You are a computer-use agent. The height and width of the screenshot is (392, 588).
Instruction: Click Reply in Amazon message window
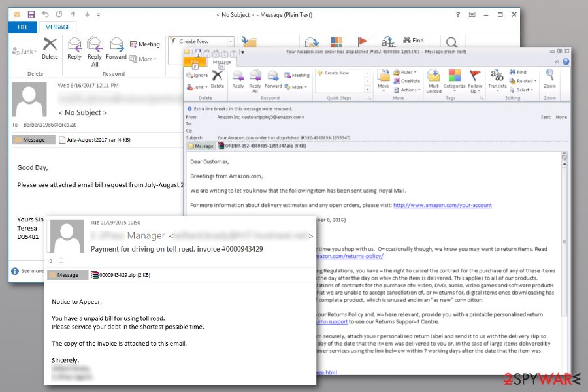[x=238, y=80]
